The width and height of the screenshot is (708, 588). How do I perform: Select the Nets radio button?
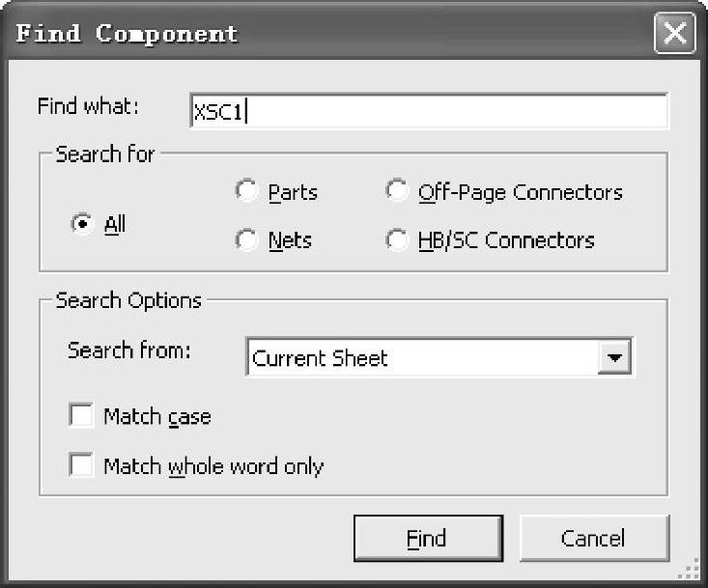coord(246,240)
